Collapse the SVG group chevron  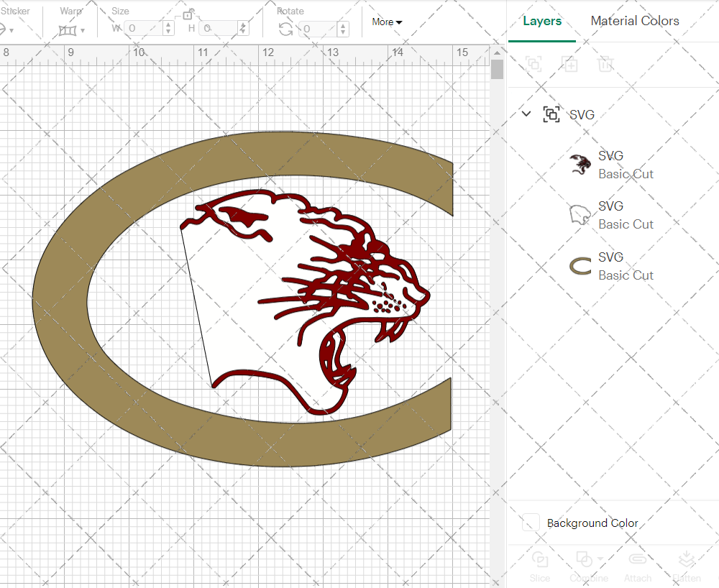(526, 114)
